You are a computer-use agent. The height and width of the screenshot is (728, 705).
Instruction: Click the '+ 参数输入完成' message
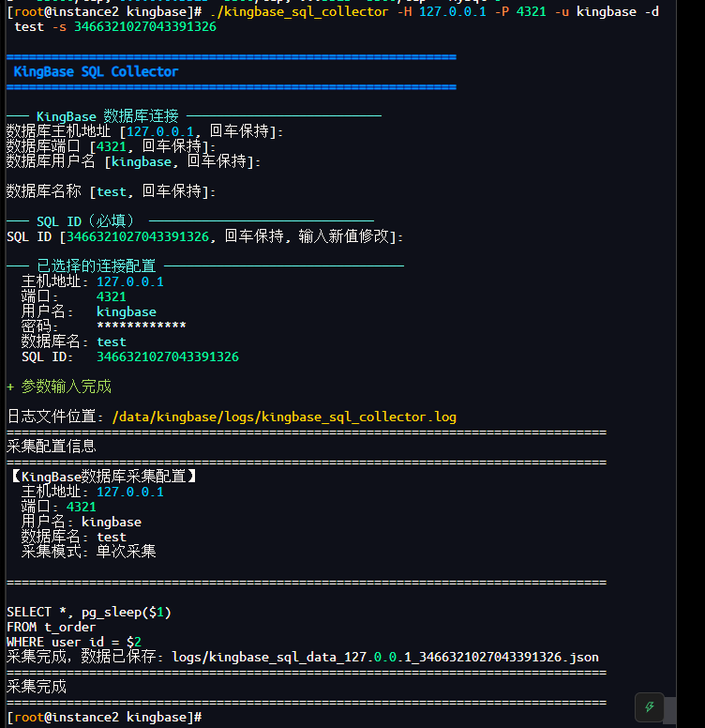(x=59, y=387)
